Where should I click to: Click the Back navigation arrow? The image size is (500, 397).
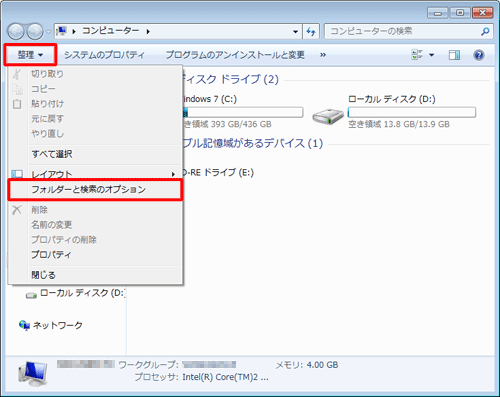pos(16,31)
